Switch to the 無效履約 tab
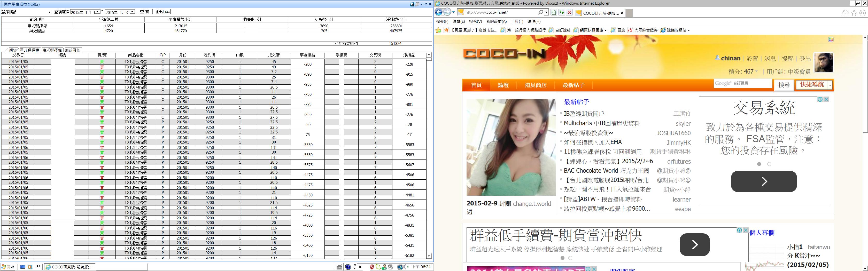Image resolution: width=868 pixels, height=271 pixels. click(72, 50)
